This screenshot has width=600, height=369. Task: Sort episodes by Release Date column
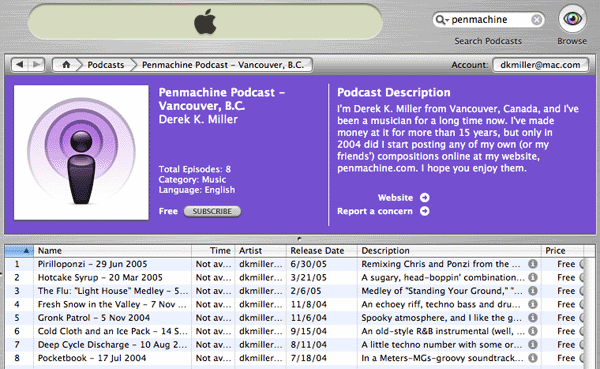(x=322, y=251)
